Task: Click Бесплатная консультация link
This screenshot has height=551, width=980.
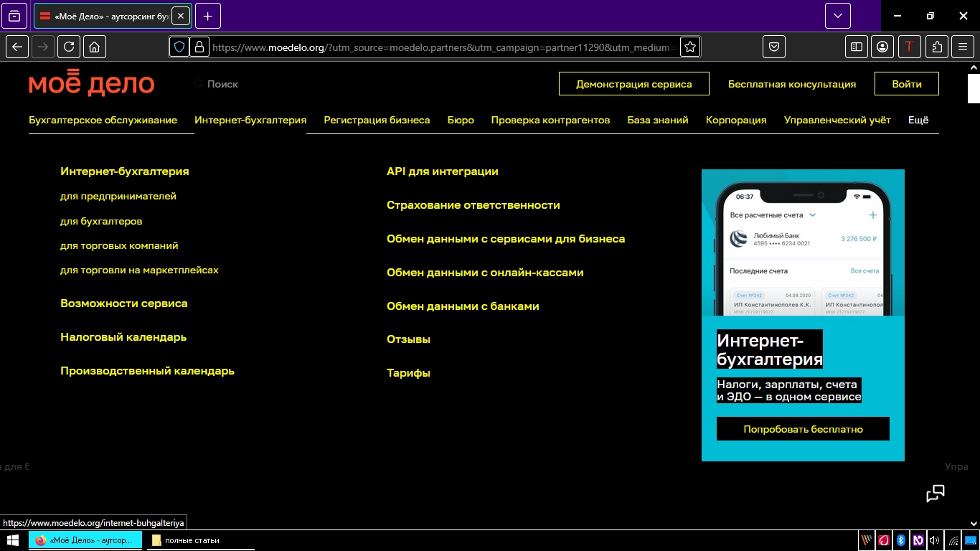Action: (x=792, y=84)
